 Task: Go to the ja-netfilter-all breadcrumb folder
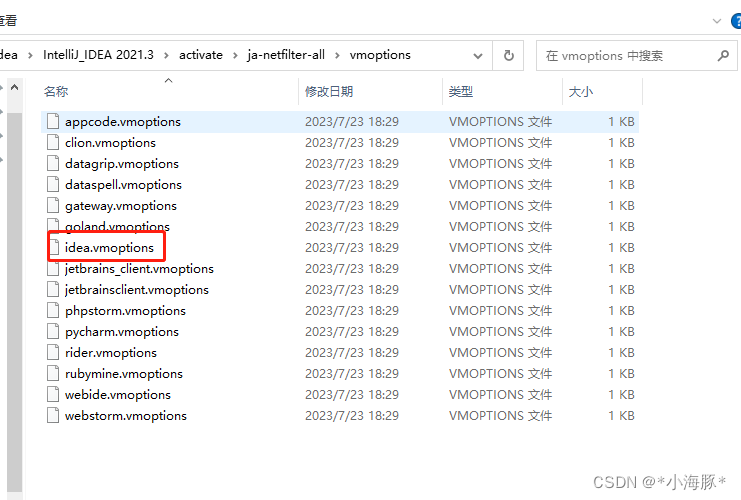tap(286, 55)
